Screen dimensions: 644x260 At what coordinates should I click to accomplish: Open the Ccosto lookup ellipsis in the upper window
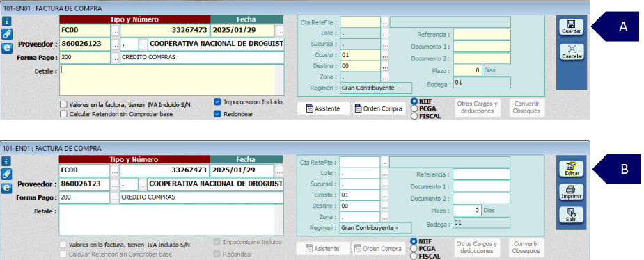point(385,55)
